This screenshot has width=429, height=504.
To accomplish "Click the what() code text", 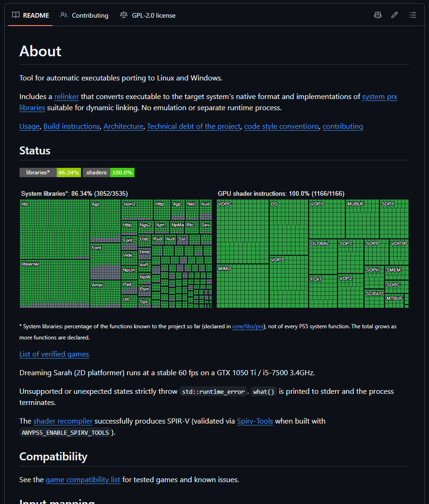I will click(x=264, y=391).
